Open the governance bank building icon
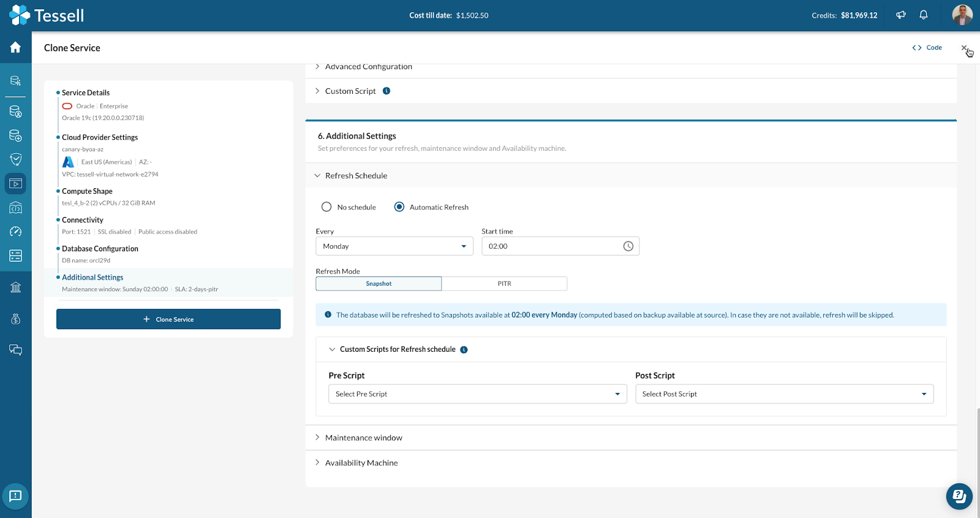This screenshot has height=518, width=980. [15, 287]
